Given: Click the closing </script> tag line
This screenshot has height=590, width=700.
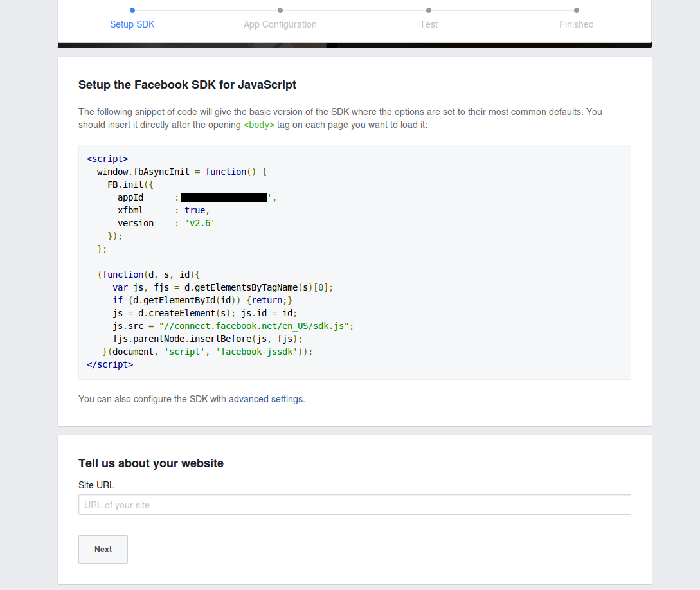Looking at the screenshot, I should pyautogui.click(x=111, y=364).
